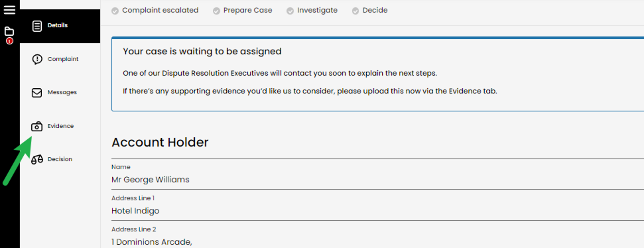
Task: Open the hamburger menu icon
Action: (x=9, y=10)
